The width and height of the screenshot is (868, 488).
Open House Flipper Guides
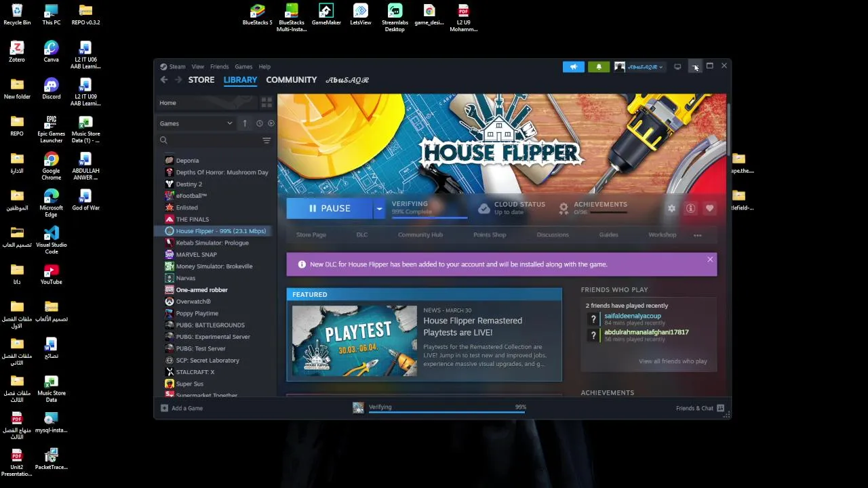tap(608, 235)
